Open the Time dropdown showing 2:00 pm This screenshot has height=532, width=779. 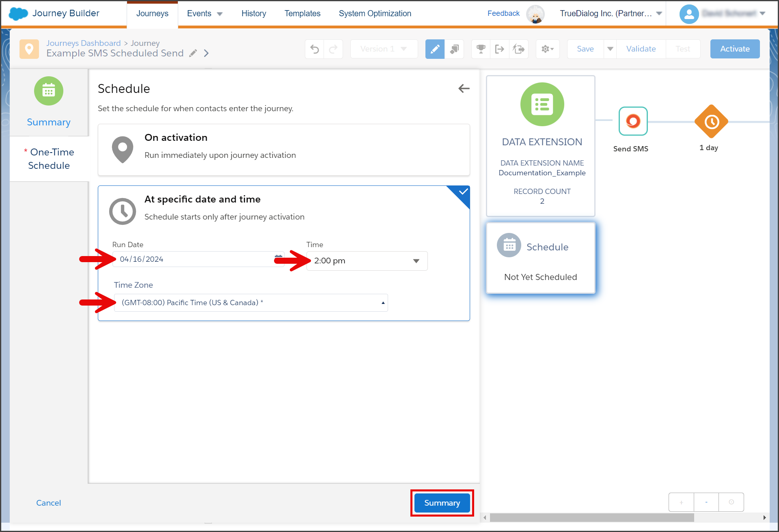(x=367, y=261)
